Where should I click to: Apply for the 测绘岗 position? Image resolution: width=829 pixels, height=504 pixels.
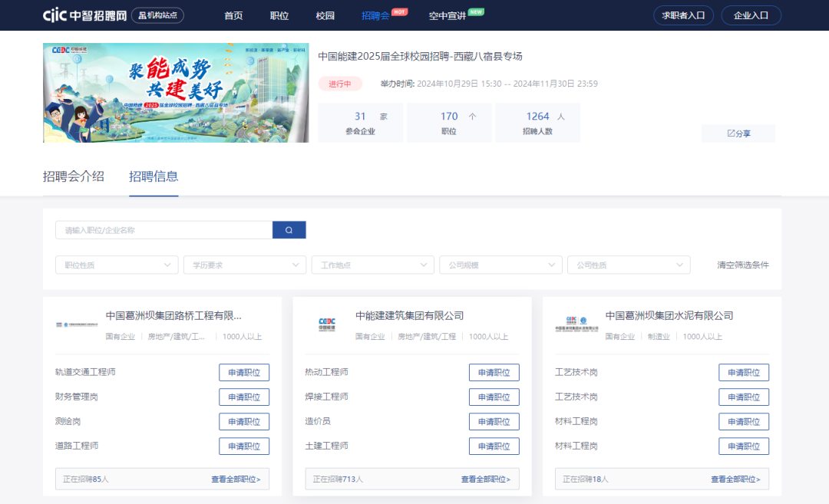click(x=244, y=422)
